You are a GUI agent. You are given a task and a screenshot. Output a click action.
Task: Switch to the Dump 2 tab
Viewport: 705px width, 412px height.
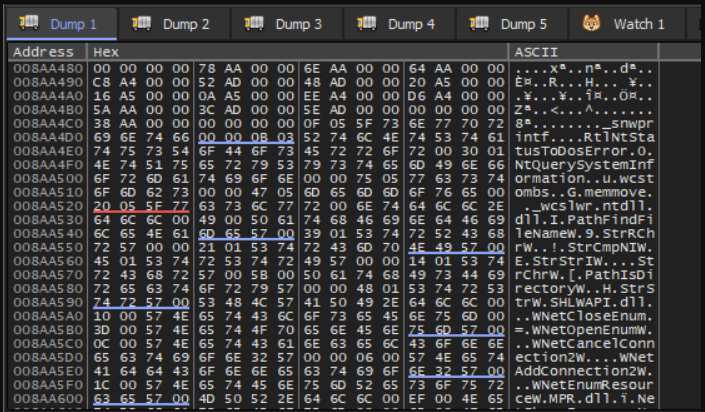tap(185, 24)
